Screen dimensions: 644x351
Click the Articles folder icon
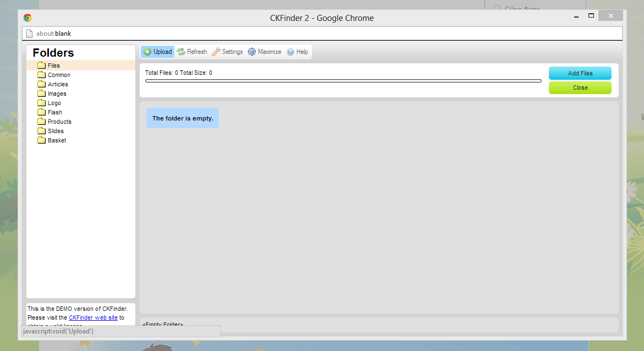coord(41,84)
